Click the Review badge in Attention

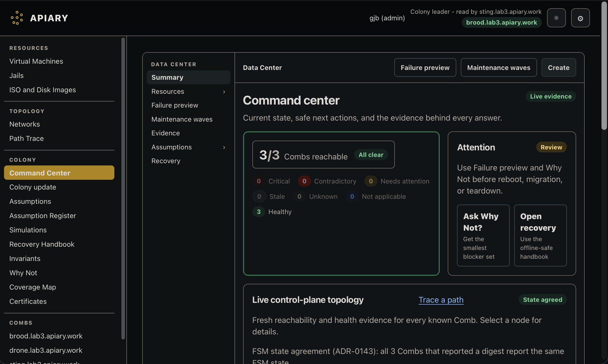point(551,147)
